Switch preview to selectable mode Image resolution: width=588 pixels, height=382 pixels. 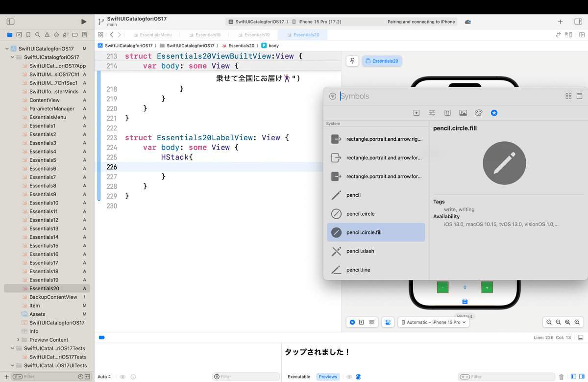pyautogui.click(x=362, y=322)
